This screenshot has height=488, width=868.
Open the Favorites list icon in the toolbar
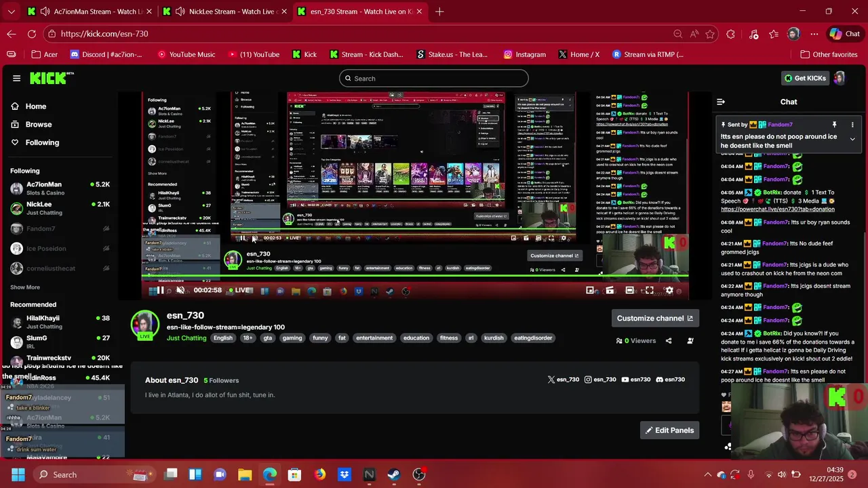coord(774,34)
